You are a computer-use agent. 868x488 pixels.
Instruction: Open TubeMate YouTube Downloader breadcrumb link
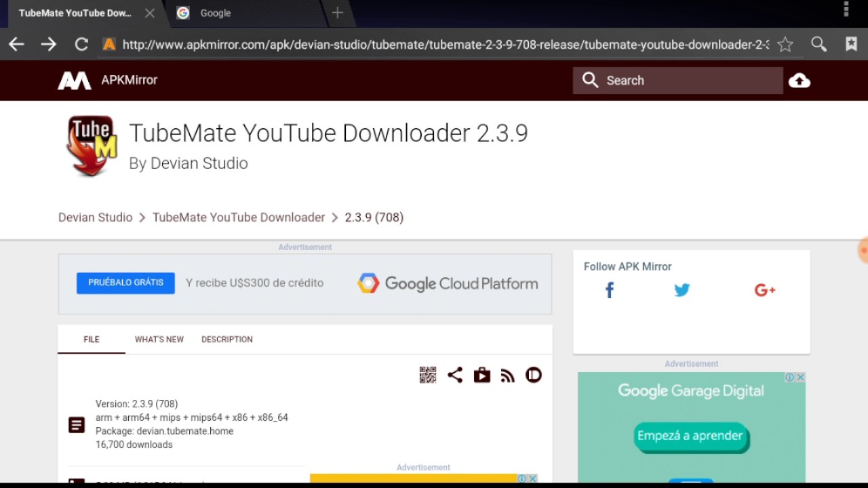239,218
